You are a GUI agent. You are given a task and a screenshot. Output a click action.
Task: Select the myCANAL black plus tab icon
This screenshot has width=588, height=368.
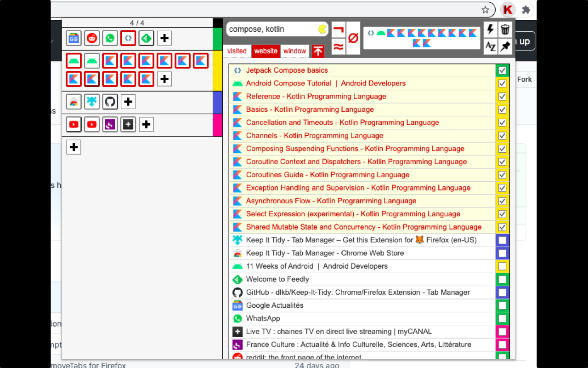[x=128, y=124]
